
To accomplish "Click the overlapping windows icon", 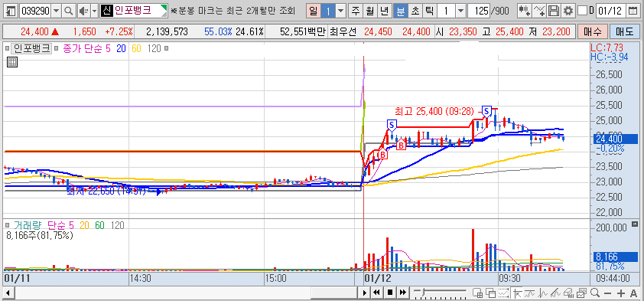I will 490,293.
